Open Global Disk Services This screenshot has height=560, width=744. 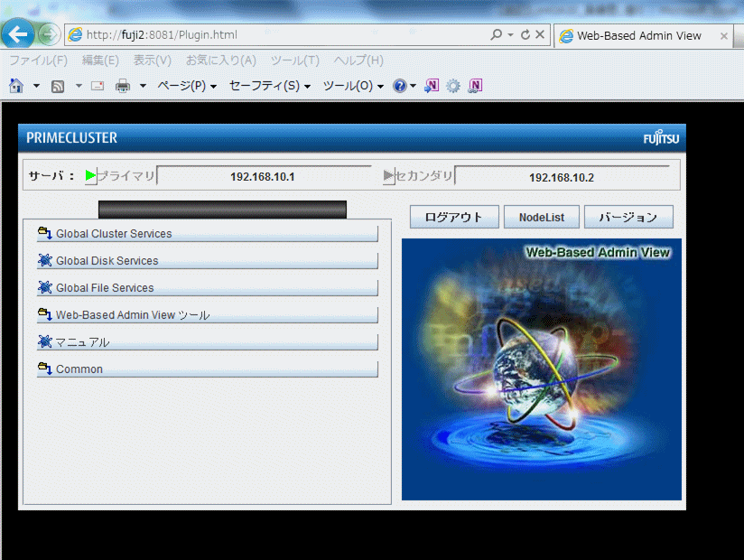click(x=208, y=260)
